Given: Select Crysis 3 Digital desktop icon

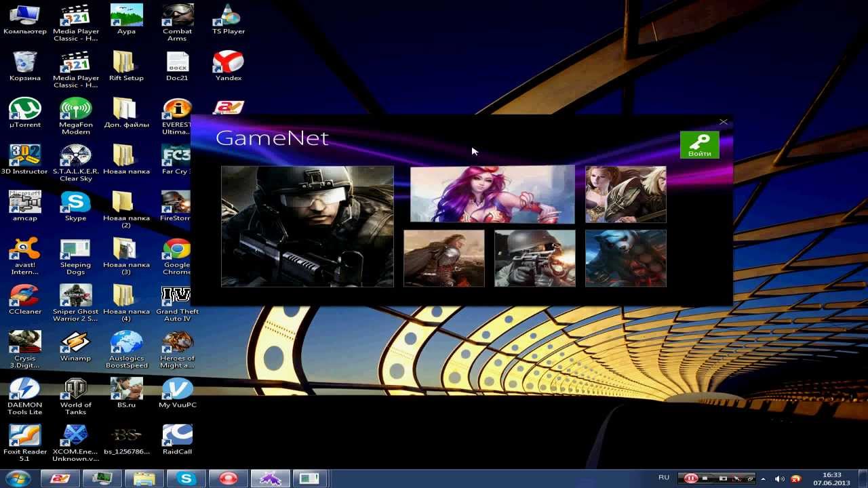Looking at the screenshot, I should pyautogui.click(x=25, y=350).
